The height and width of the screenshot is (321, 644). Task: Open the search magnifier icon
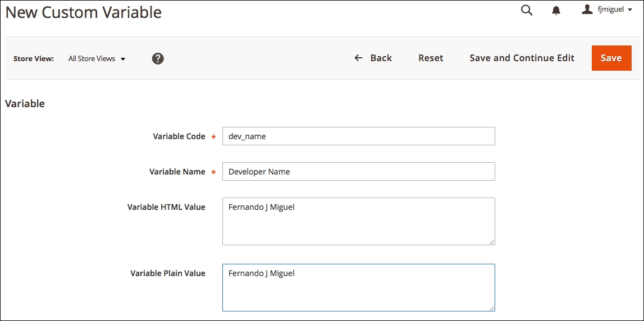tap(527, 10)
